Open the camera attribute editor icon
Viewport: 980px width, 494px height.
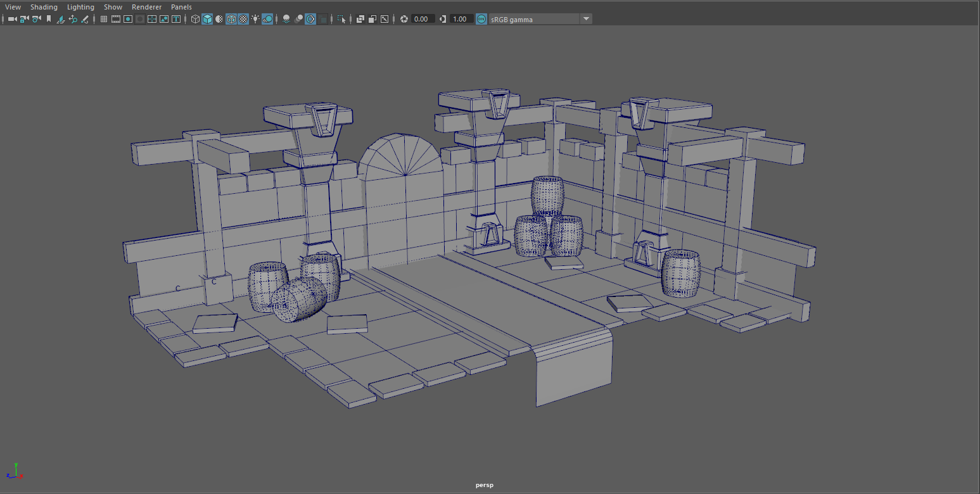35,19
